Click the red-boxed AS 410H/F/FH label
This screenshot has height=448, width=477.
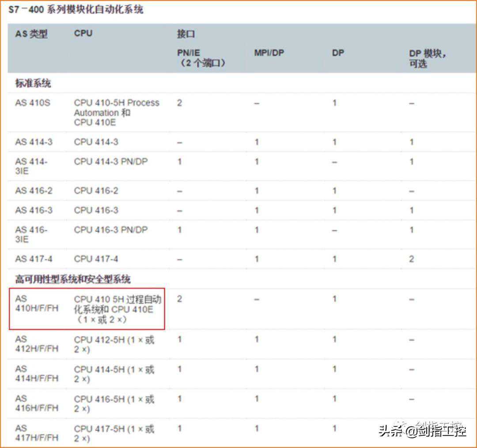point(37,304)
